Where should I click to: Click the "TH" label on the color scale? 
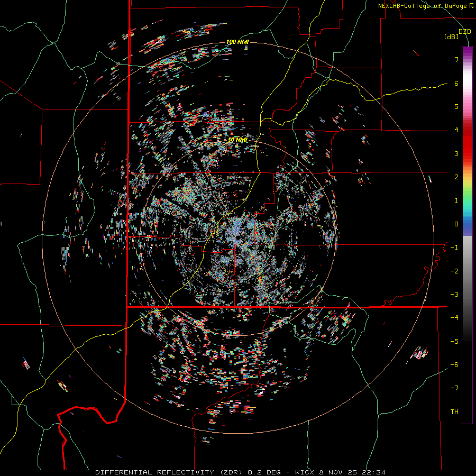(454, 412)
